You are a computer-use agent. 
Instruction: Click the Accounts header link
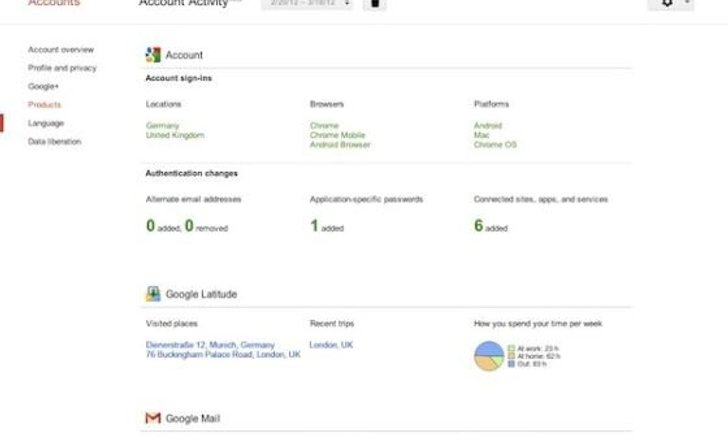[54, 3]
